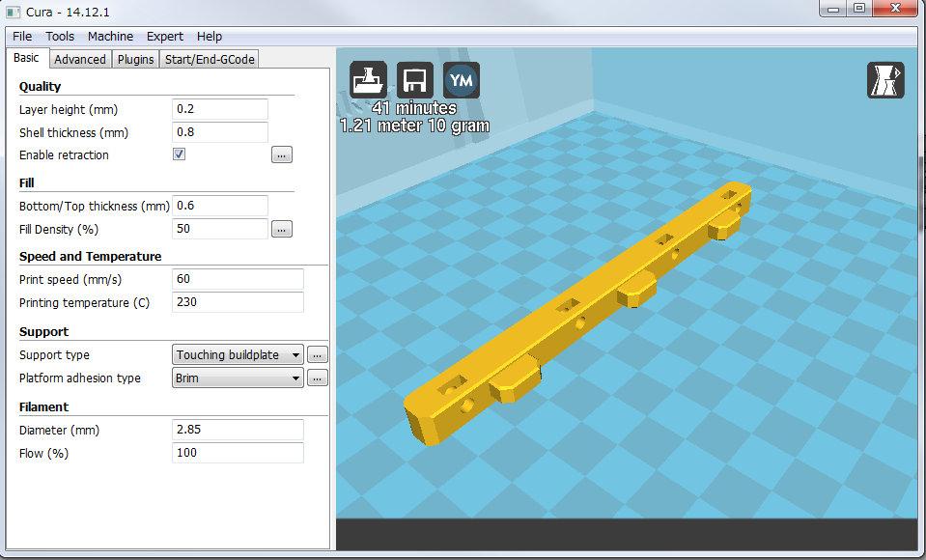
Task: Open retraction settings ellipsis button
Action: click(282, 154)
